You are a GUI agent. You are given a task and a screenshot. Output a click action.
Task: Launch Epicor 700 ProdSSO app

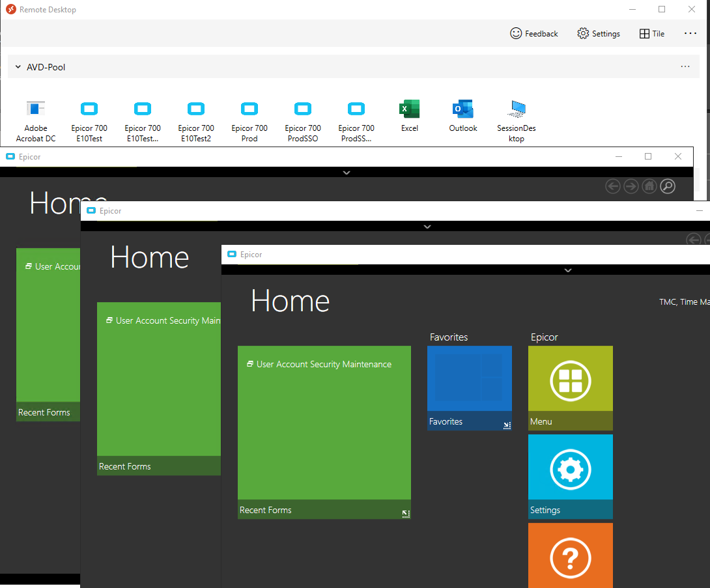point(303,121)
